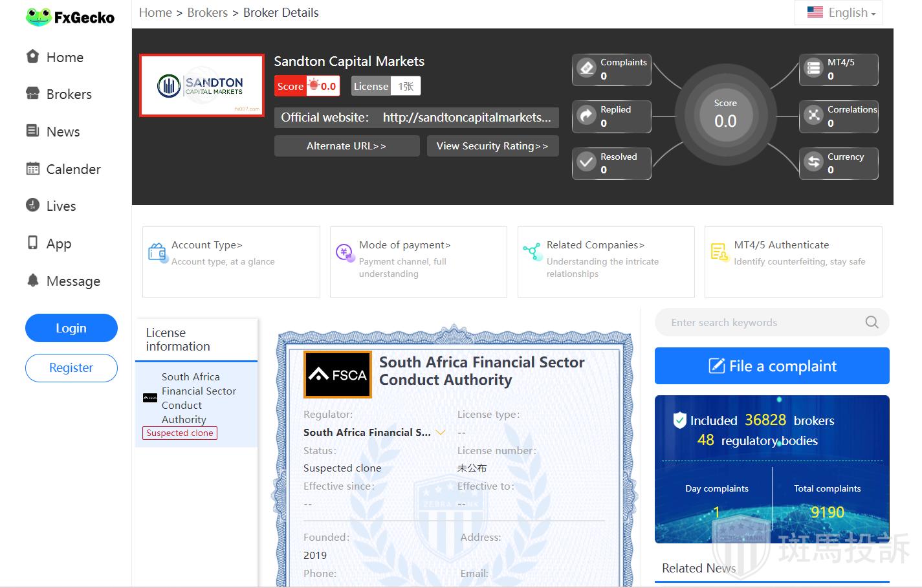Image resolution: width=922 pixels, height=588 pixels.
Task: Click the FxGecko frog logo
Action: pos(39,17)
